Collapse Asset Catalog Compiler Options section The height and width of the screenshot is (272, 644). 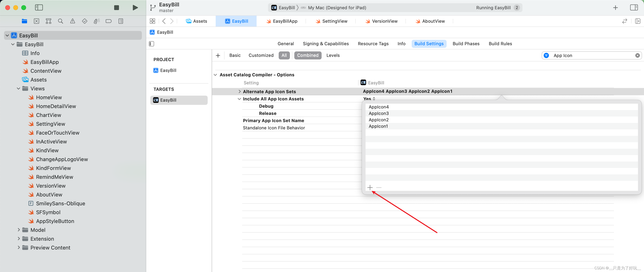pos(215,75)
